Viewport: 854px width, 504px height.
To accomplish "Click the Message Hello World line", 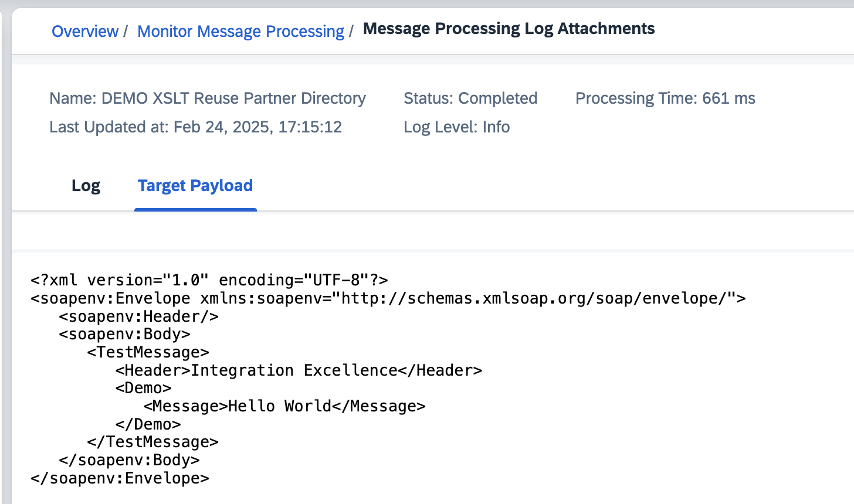I will [284, 406].
